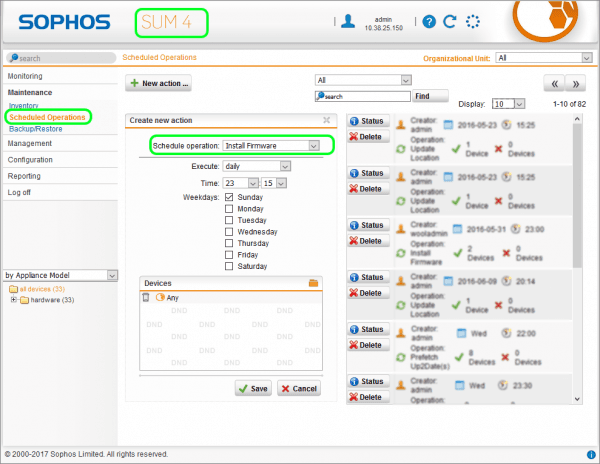Open the Monitoring menu

25,76
